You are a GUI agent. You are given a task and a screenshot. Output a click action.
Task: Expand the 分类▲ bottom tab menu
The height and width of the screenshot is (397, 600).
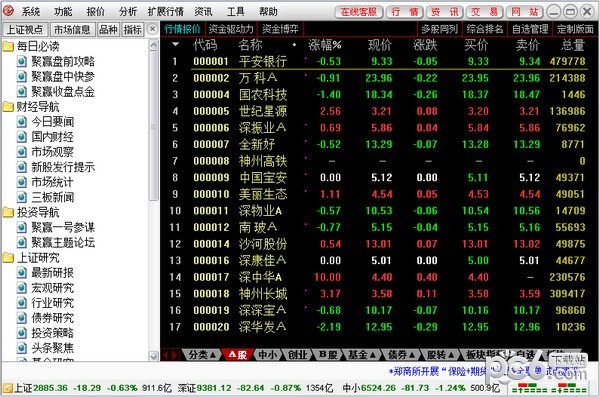click(202, 355)
